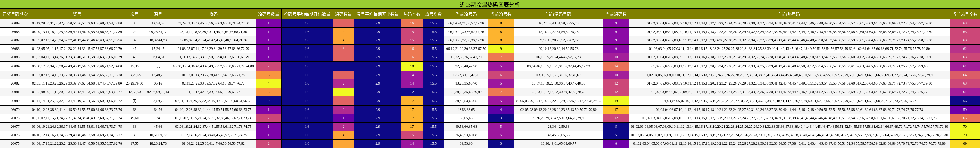
Task: Click 温号 cell 无 in row 26084
Action: (158, 66)
